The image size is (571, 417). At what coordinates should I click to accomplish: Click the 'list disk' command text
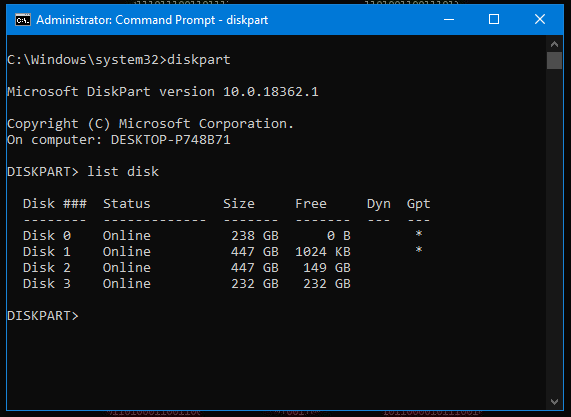pos(123,172)
